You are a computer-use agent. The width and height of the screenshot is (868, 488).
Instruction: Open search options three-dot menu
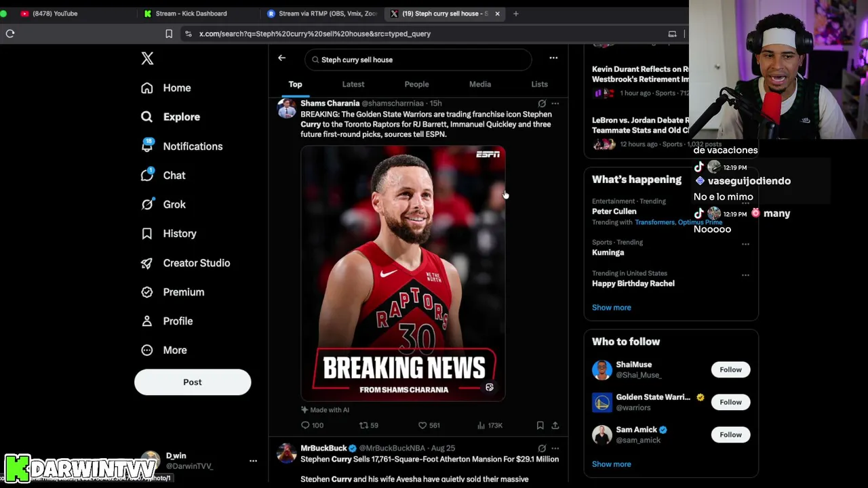553,58
